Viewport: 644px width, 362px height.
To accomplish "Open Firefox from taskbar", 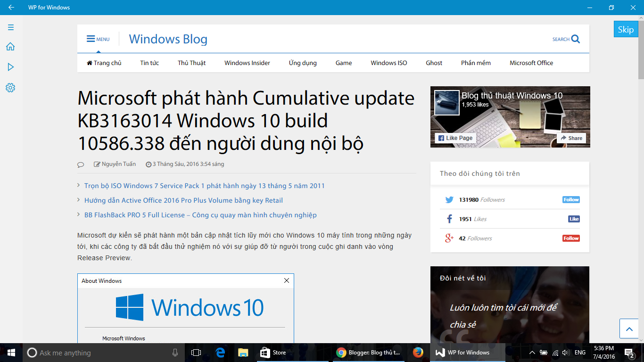I will (x=418, y=353).
